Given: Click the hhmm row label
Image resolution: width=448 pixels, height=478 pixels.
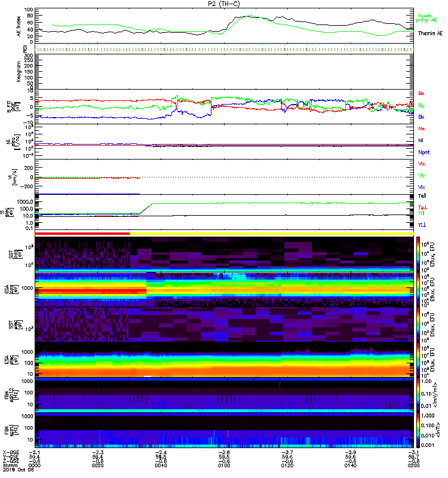Looking at the screenshot, I should click(10, 465).
